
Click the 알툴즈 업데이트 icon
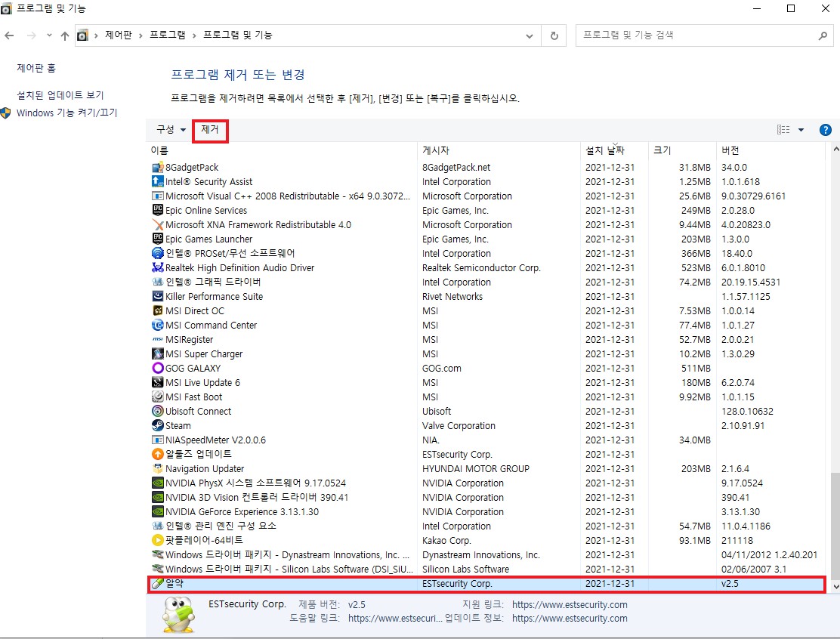point(157,454)
